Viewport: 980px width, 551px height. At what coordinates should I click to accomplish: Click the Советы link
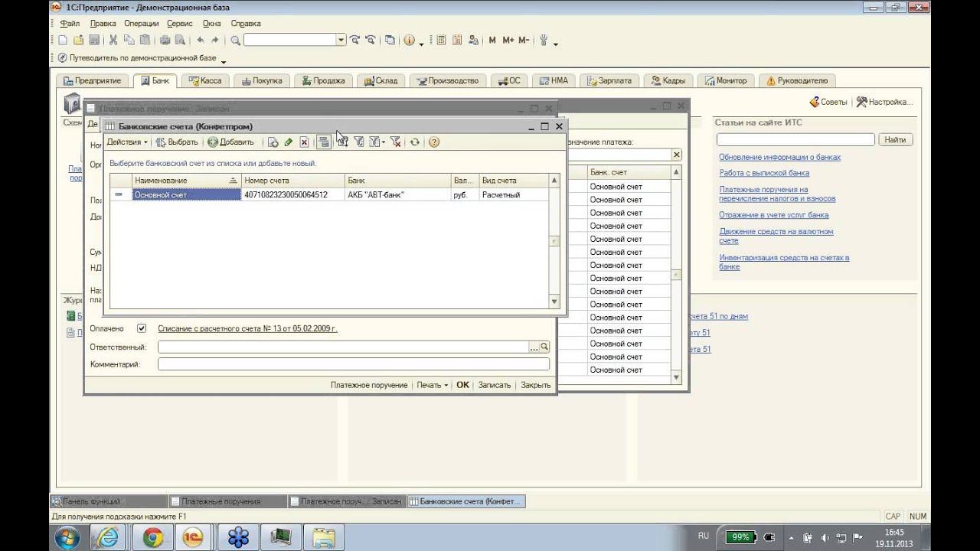(828, 102)
